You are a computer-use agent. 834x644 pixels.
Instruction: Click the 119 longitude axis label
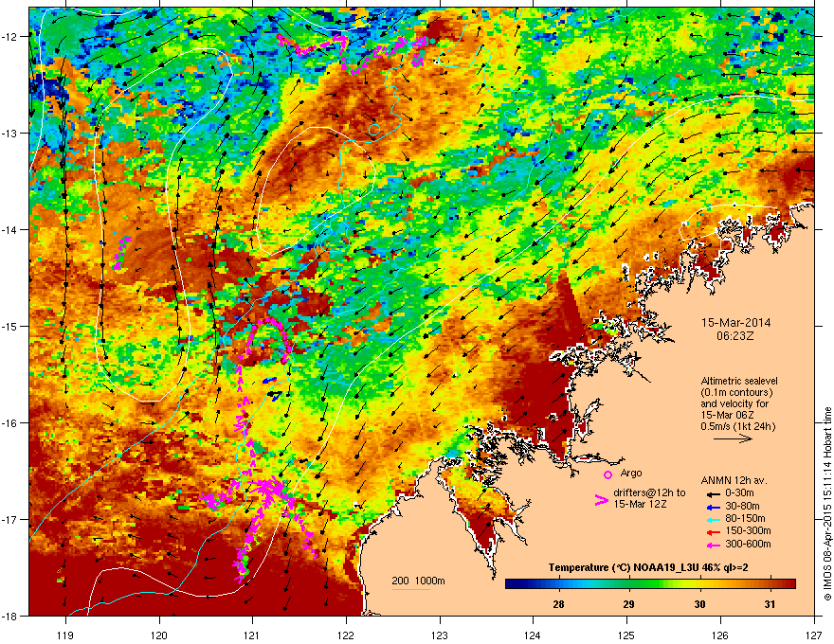tap(66, 635)
